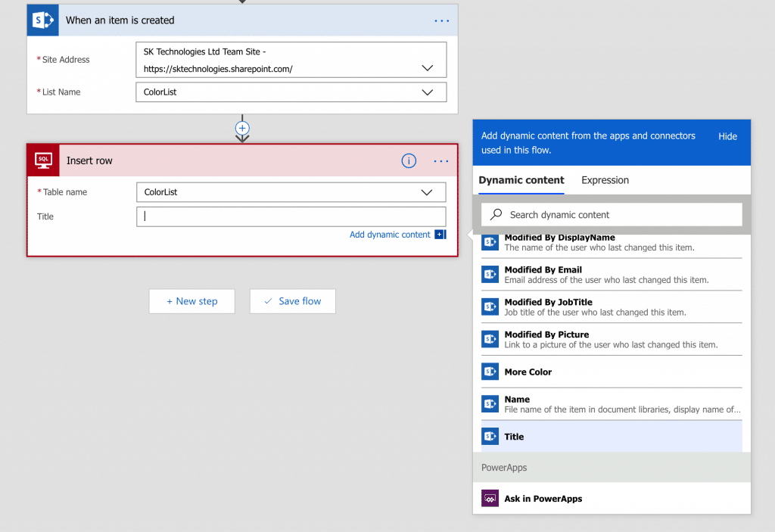Switch to the Dynamic content tab
The height and width of the screenshot is (532, 775).
click(x=521, y=180)
